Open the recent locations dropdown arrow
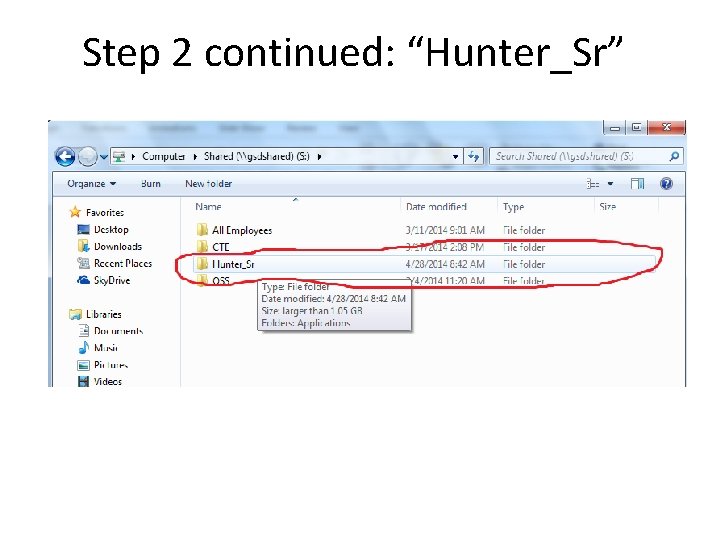The width and height of the screenshot is (720, 540). pos(104,157)
